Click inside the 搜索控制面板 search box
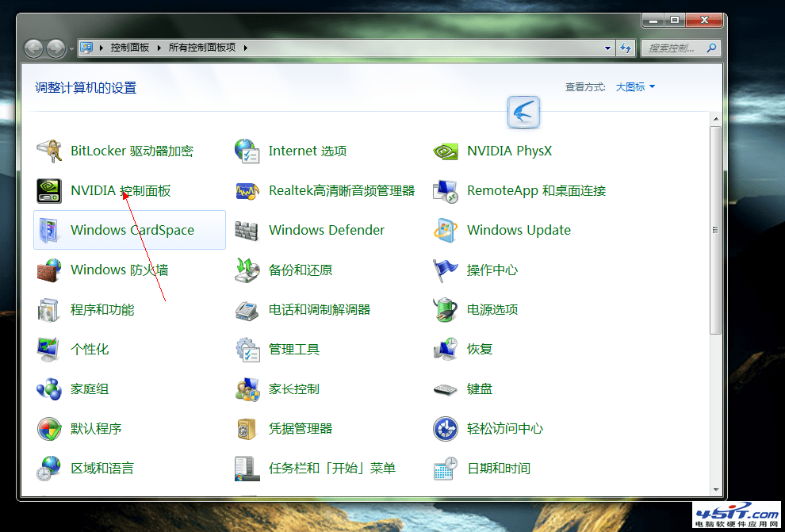This screenshot has height=532, width=785. tap(678, 48)
